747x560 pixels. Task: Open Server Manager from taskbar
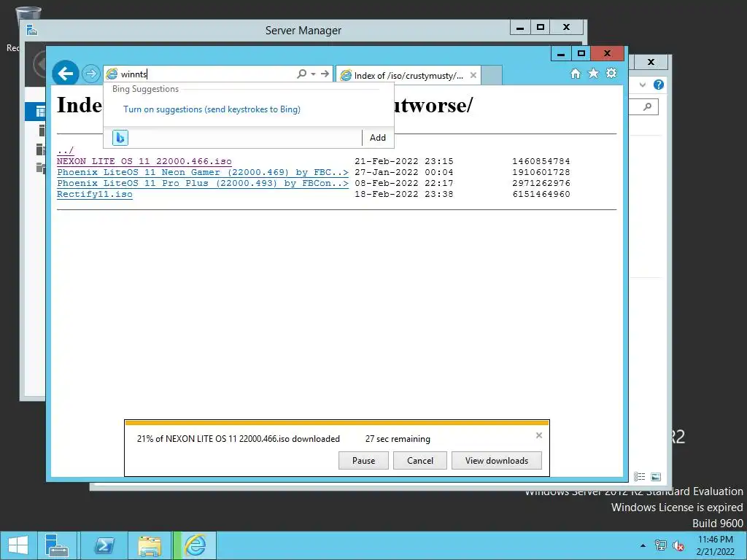tap(57, 545)
